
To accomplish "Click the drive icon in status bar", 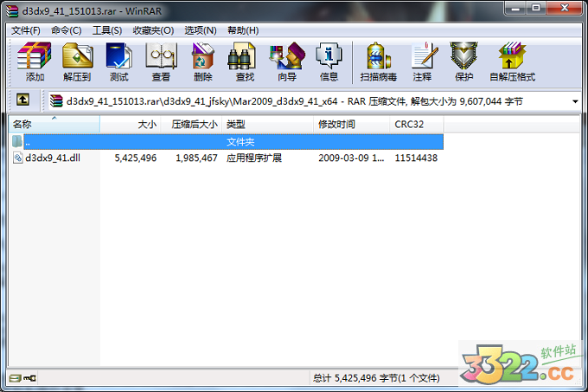I will (15, 378).
